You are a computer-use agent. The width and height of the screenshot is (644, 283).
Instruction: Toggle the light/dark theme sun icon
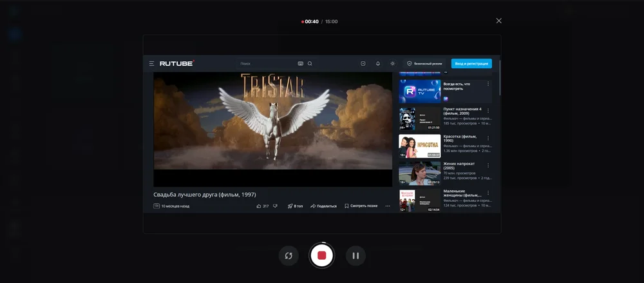coord(392,64)
